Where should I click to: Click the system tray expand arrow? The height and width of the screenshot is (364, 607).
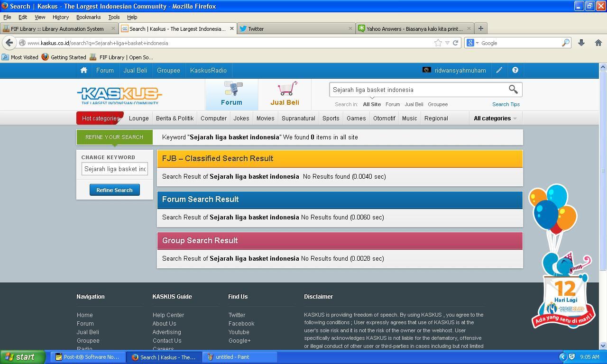pos(563,357)
